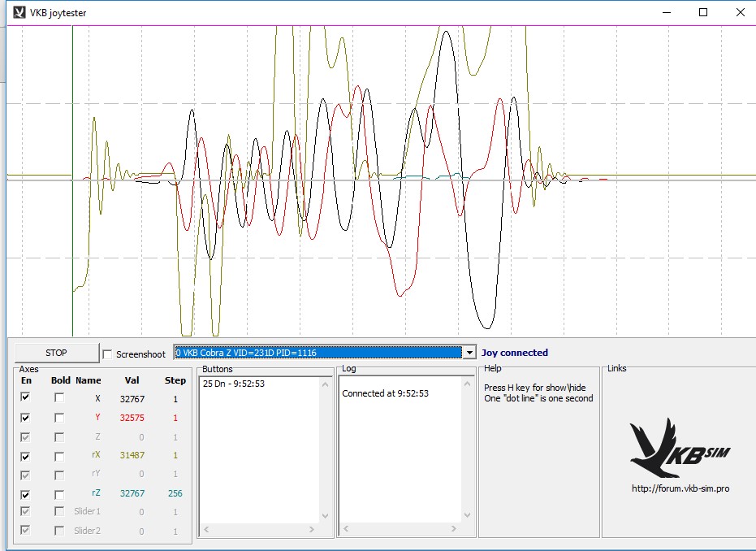Toggle the Z axis En checkbox

[25, 436]
